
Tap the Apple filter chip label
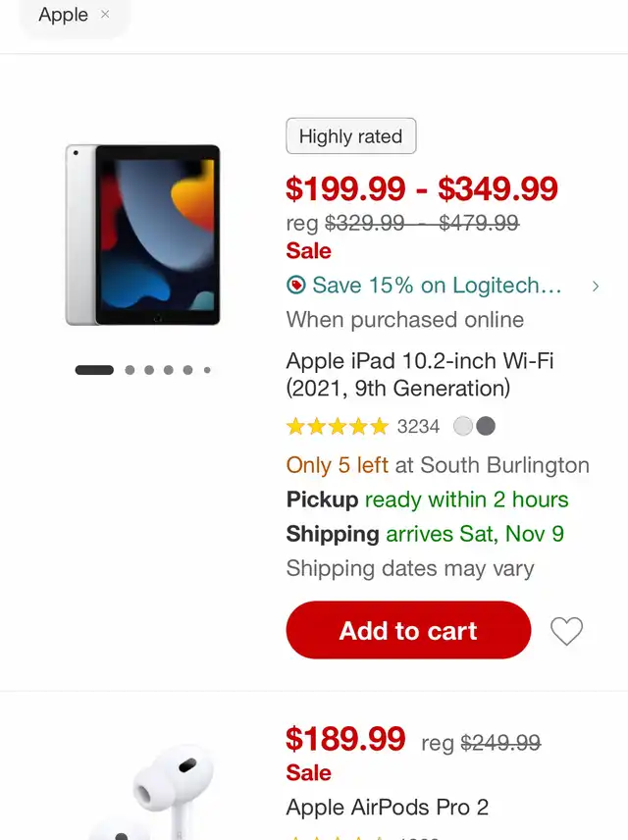click(x=63, y=15)
